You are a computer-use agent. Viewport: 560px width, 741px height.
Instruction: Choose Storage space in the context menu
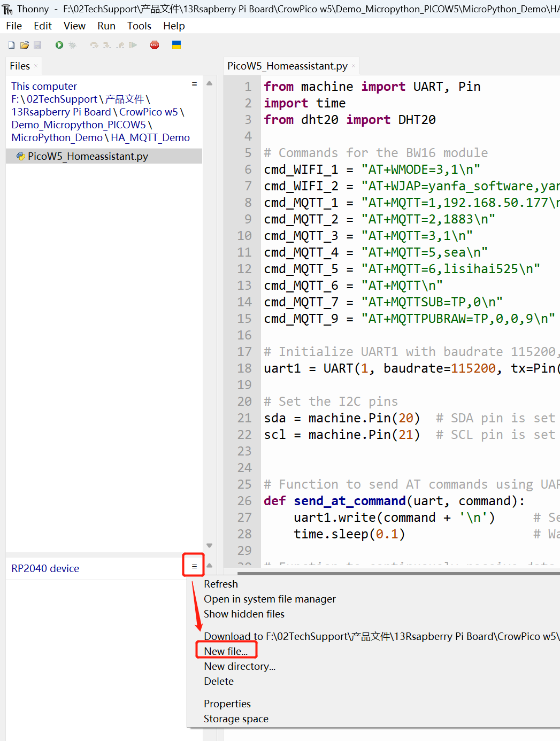coord(236,719)
